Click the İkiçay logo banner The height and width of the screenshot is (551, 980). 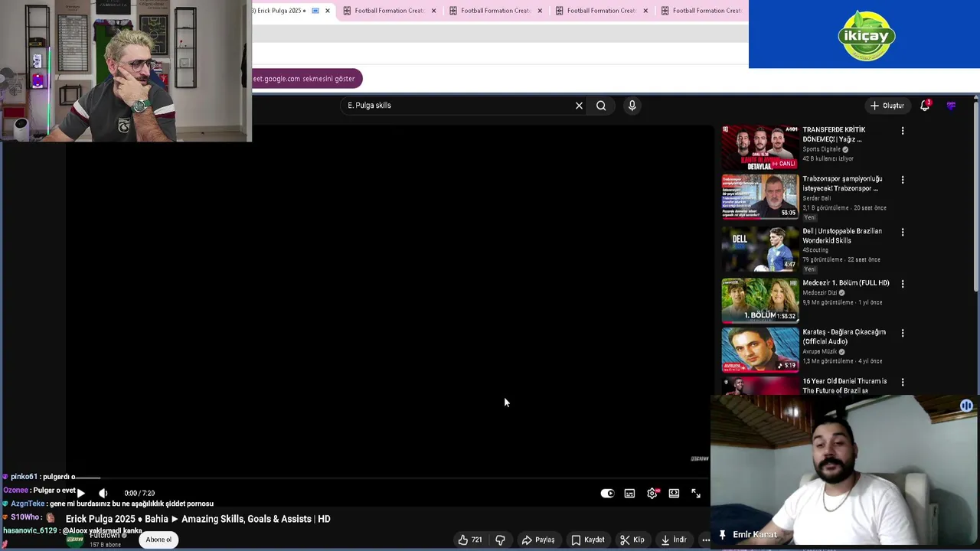(x=864, y=34)
